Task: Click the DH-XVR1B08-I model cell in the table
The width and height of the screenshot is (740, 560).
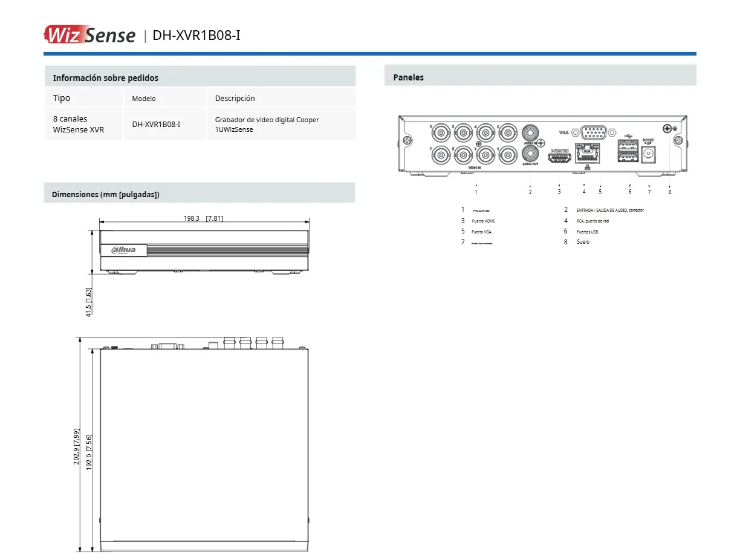Action: (156, 124)
